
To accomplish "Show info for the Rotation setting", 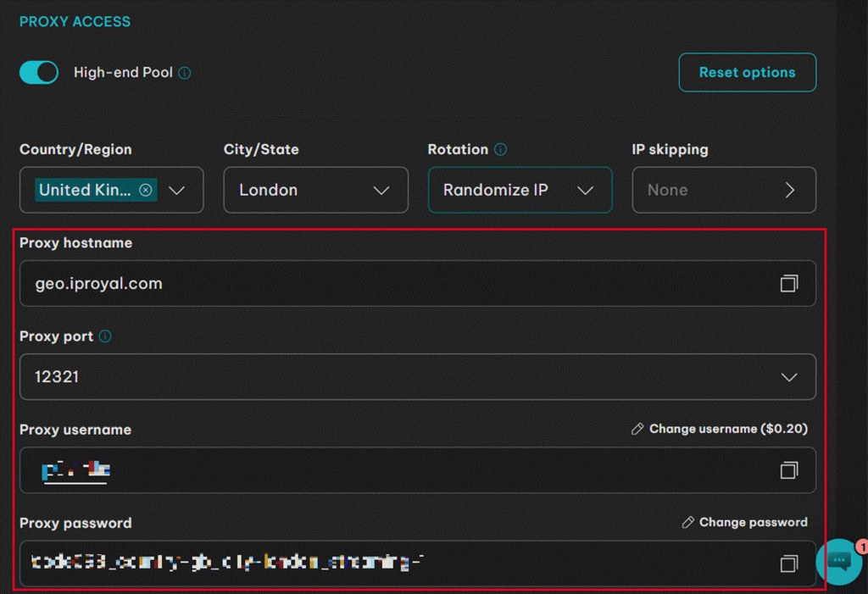I will [x=500, y=150].
